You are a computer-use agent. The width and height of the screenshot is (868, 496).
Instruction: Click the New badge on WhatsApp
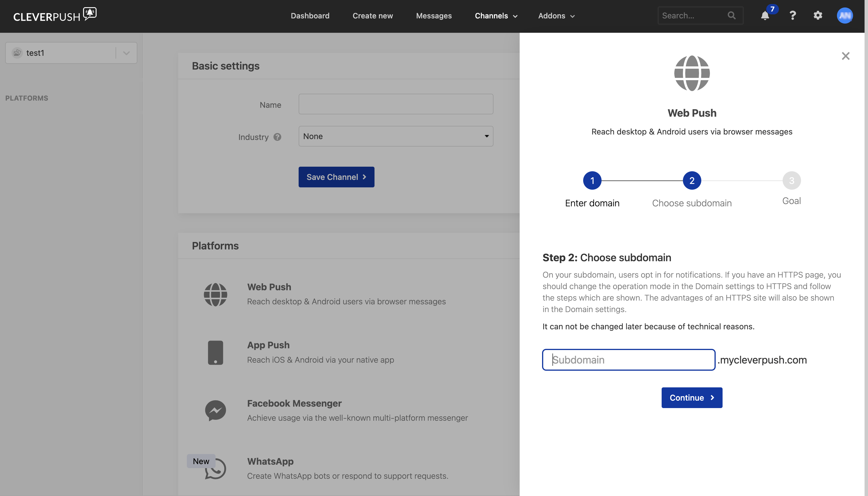tap(201, 461)
